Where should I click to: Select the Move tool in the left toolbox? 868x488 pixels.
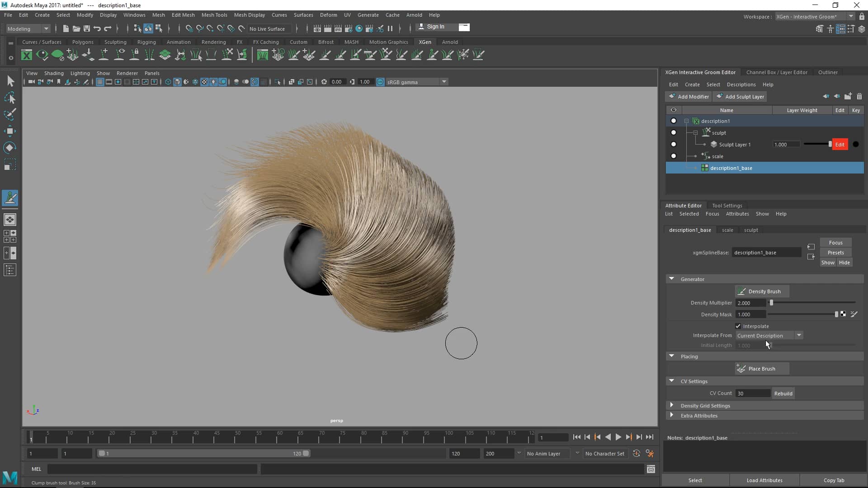pos(10,131)
